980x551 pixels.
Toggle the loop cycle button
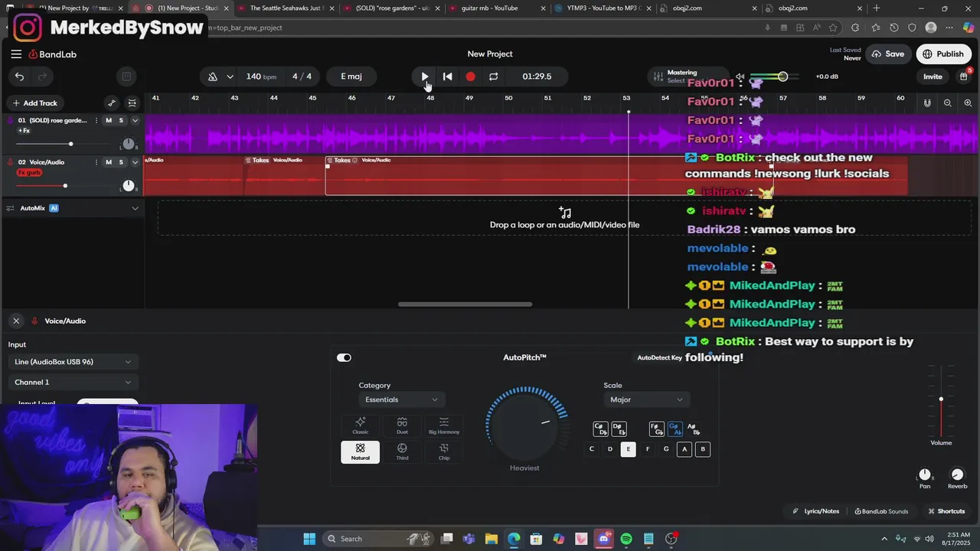point(493,77)
